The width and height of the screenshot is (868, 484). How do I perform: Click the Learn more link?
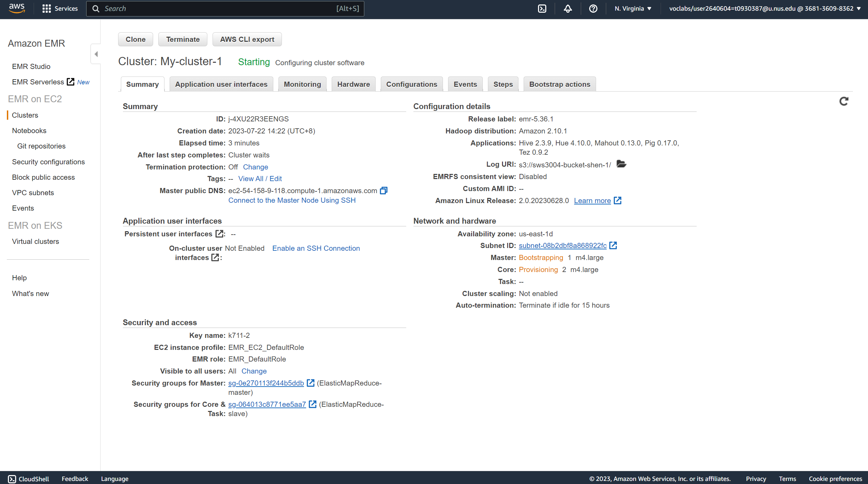(x=592, y=201)
